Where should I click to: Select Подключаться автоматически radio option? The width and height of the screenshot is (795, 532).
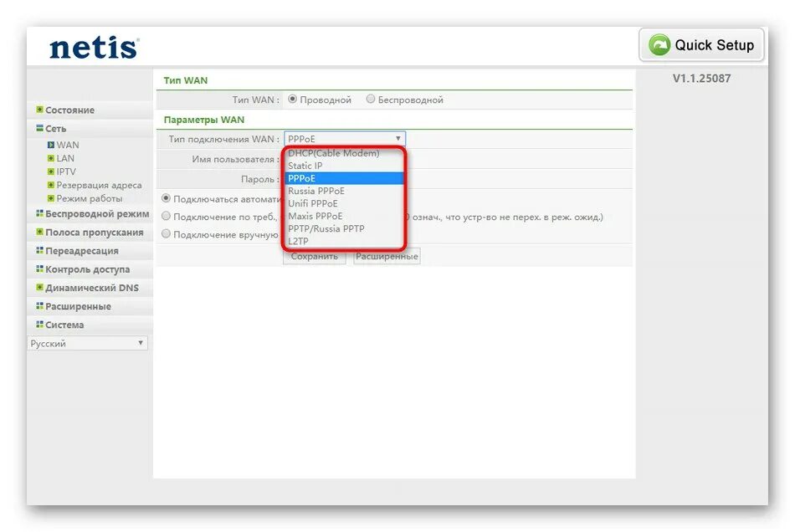tap(166, 198)
